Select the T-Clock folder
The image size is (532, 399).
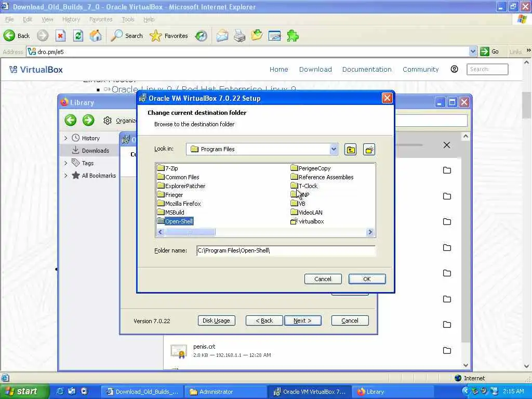(x=304, y=186)
